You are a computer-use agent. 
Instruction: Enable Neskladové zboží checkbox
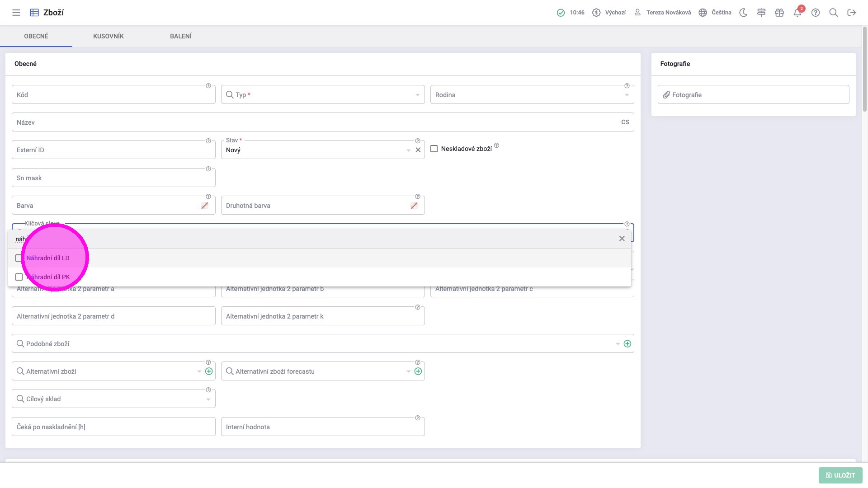[434, 149]
